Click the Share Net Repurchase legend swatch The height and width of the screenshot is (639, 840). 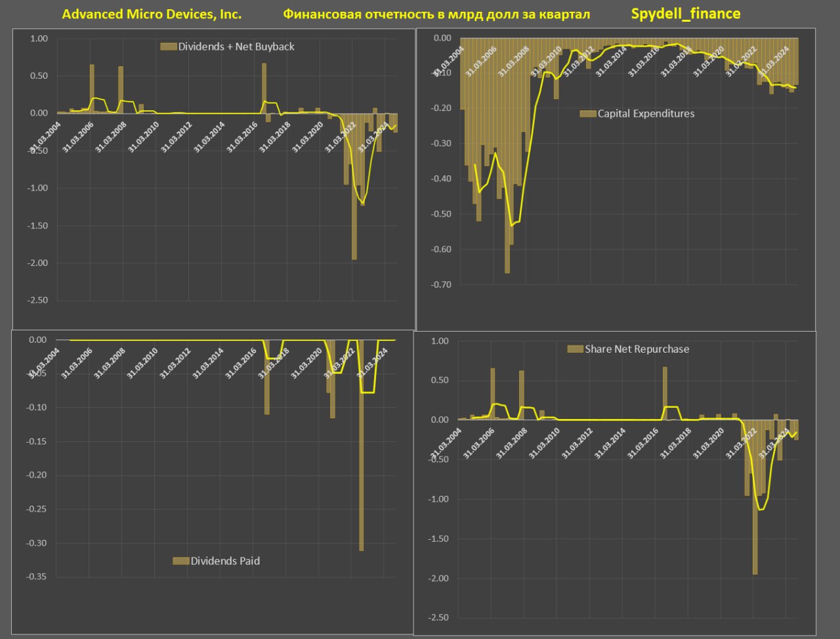click(575, 349)
